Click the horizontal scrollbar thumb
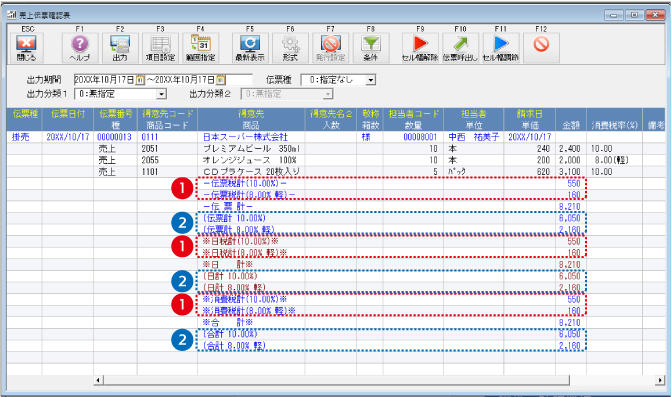Image resolution: width=671 pixels, height=397 pixels. pos(336,380)
